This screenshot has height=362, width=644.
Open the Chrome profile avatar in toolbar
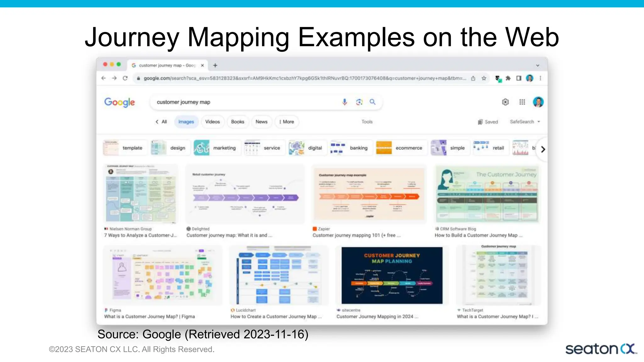[x=530, y=78]
